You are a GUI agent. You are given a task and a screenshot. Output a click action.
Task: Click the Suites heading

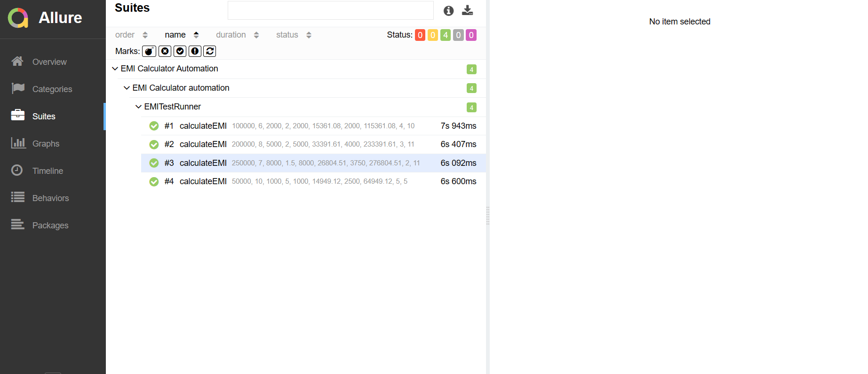pyautogui.click(x=132, y=8)
